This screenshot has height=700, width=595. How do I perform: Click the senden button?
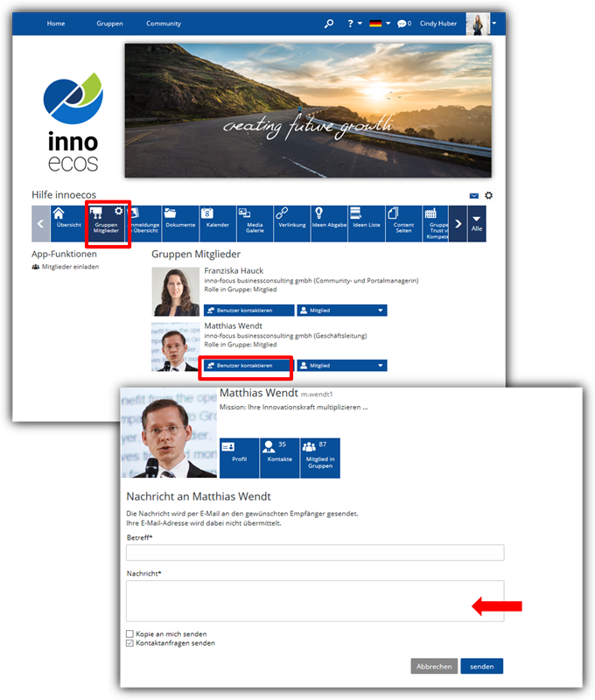[x=481, y=667]
